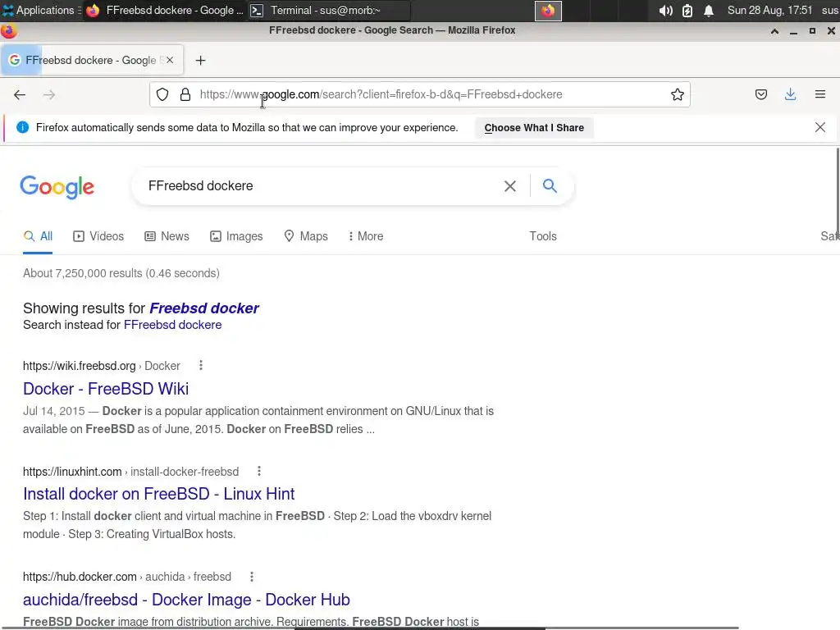
Task: Open the Applications menu
Action: tap(41, 10)
